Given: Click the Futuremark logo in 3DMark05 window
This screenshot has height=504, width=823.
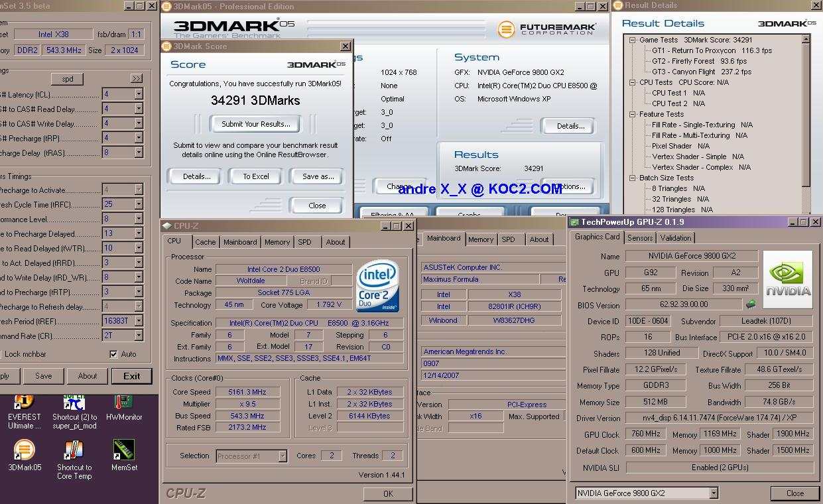Looking at the screenshot, I should pos(546,29).
